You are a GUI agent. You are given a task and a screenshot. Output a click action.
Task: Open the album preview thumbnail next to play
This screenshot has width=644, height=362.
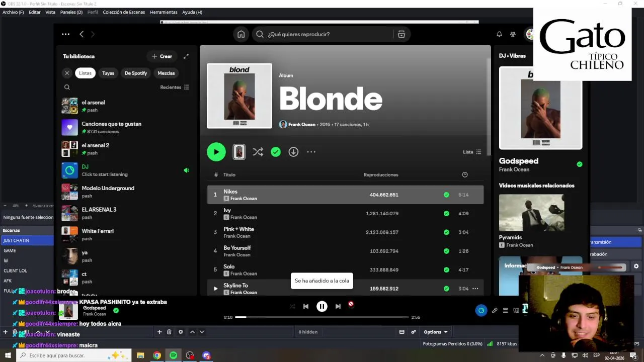coord(239,152)
